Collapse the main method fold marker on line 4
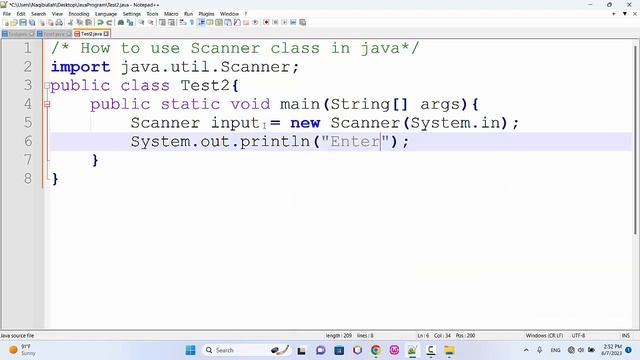The image size is (640, 360). coord(47,104)
